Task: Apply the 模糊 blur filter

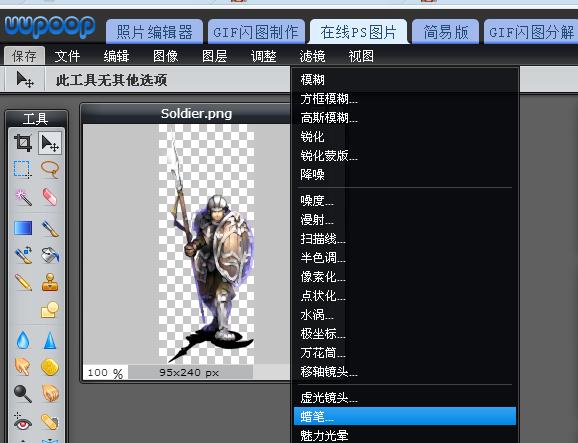Action: (405, 80)
